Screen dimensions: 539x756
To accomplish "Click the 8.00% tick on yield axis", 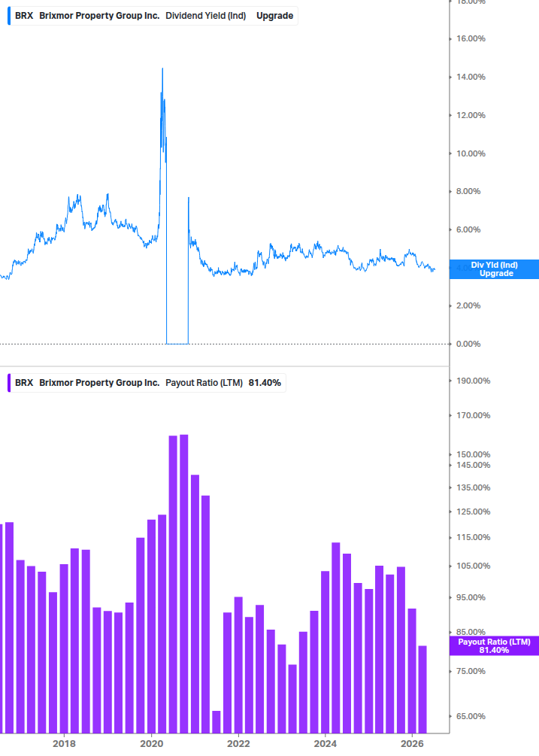I will (468, 191).
